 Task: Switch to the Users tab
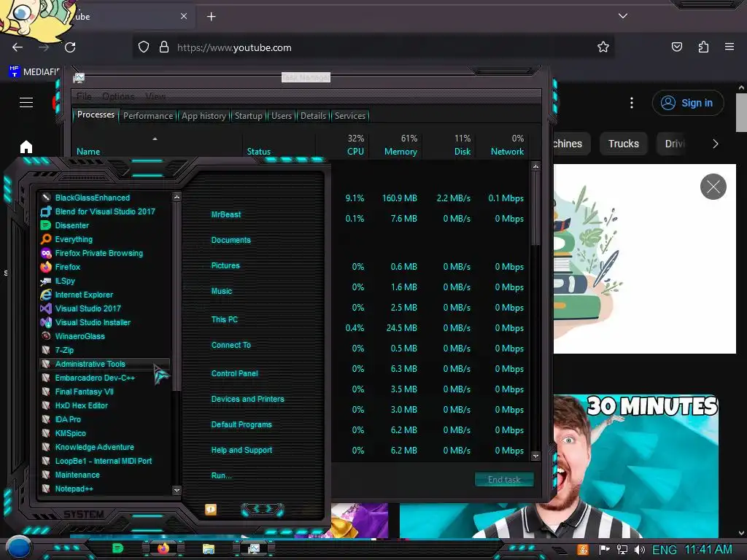point(281,116)
